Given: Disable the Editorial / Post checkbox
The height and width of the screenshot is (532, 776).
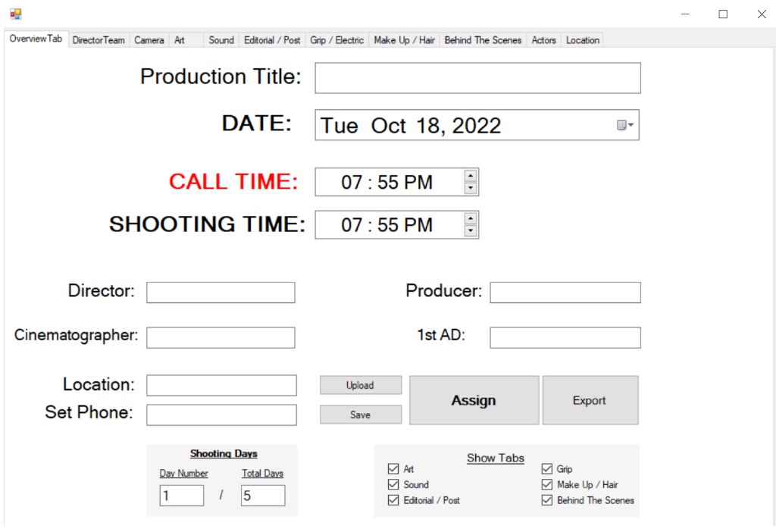Looking at the screenshot, I should (x=393, y=500).
